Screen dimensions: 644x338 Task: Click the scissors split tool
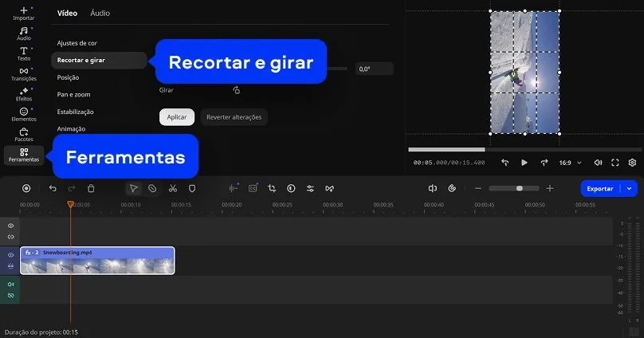pos(172,188)
